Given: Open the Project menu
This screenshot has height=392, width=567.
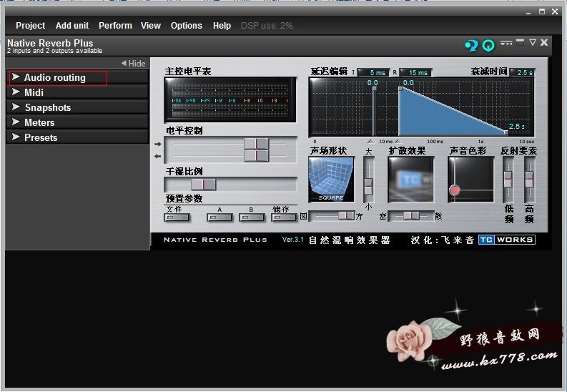Looking at the screenshot, I should pyautogui.click(x=30, y=26).
